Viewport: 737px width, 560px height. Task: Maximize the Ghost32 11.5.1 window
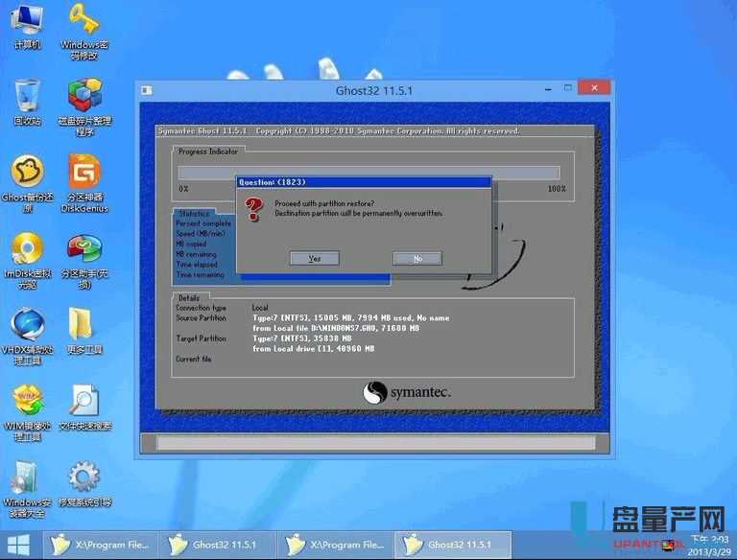tap(568, 88)
